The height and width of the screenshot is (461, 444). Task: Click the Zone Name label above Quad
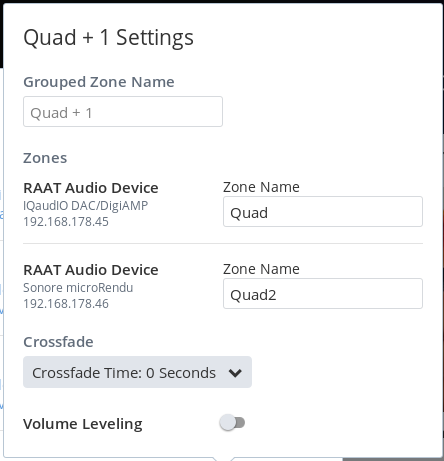(261, 187)
